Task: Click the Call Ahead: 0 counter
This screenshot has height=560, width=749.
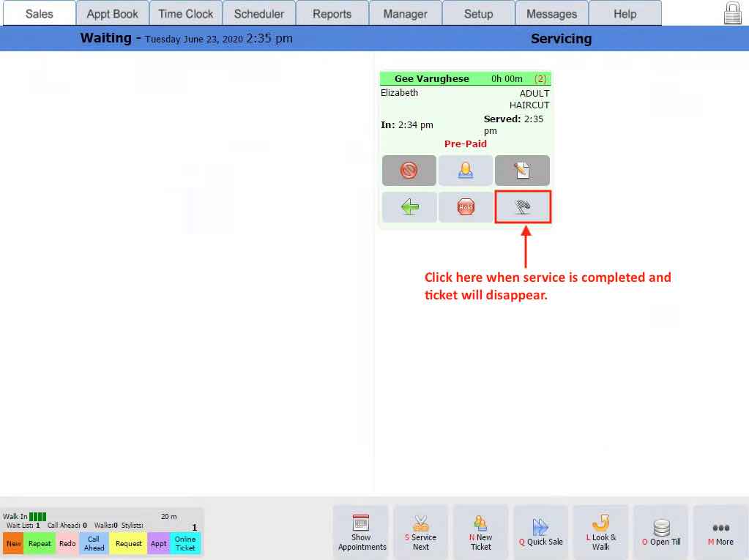Action: pyautogui.click(x=67, y=525)
